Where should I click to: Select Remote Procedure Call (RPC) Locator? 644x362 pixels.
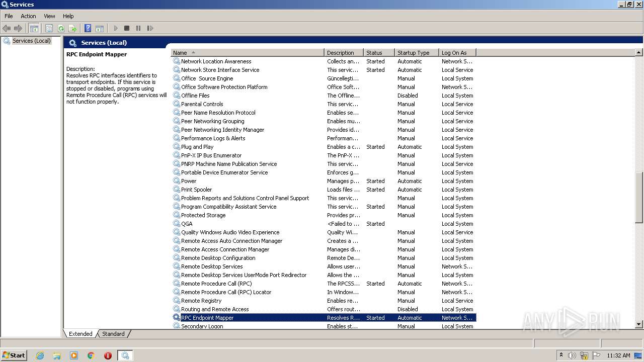324,292
